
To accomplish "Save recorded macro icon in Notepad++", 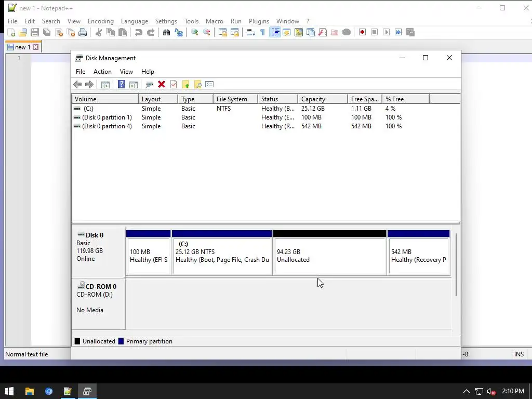I will [x=410, y=32].
